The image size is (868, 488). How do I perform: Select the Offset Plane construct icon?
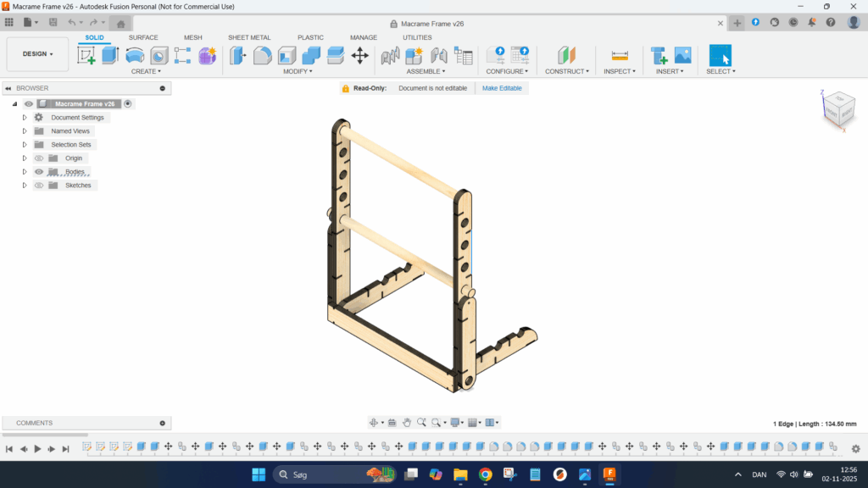[x=565, y=56]
